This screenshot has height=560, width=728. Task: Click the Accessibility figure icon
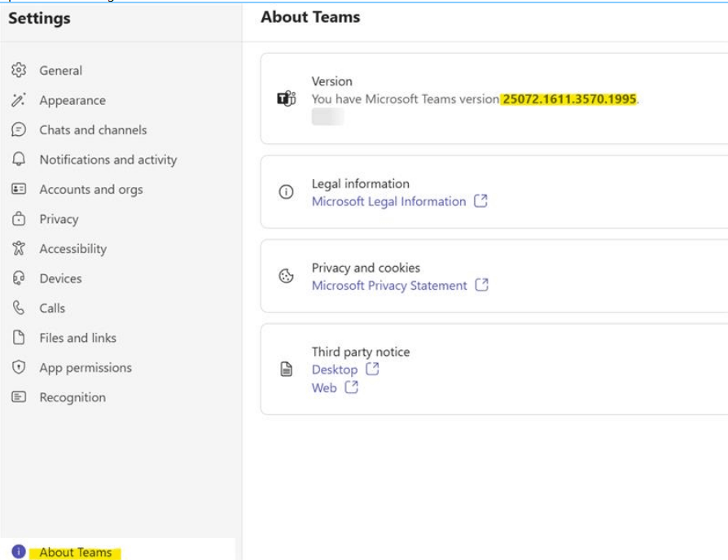(x=19, y=248)
